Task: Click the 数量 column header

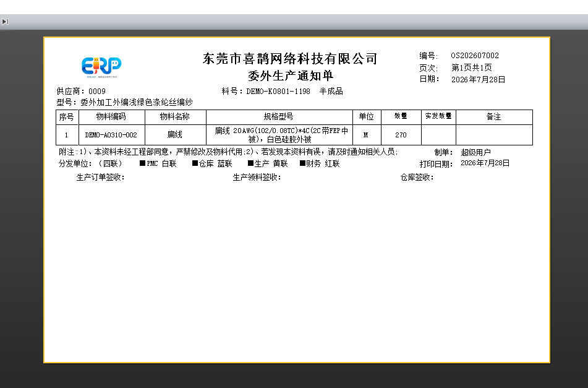Action: (401, 117)
